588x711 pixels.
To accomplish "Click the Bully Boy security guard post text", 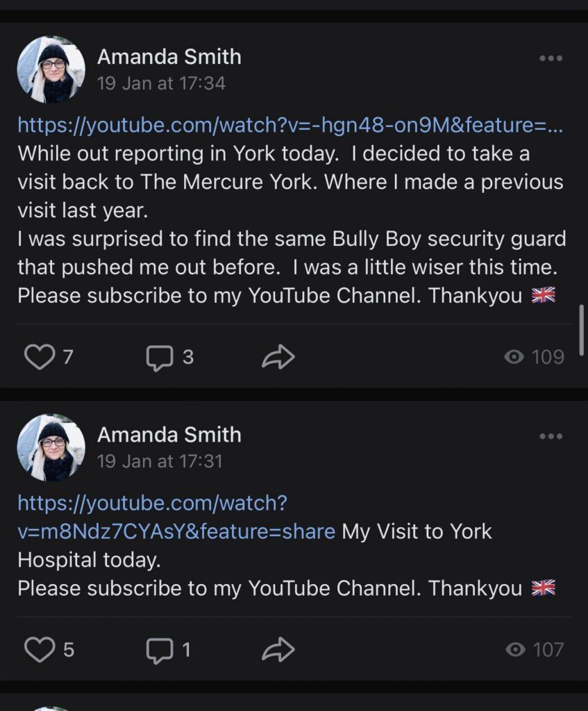I will [292, 240].
